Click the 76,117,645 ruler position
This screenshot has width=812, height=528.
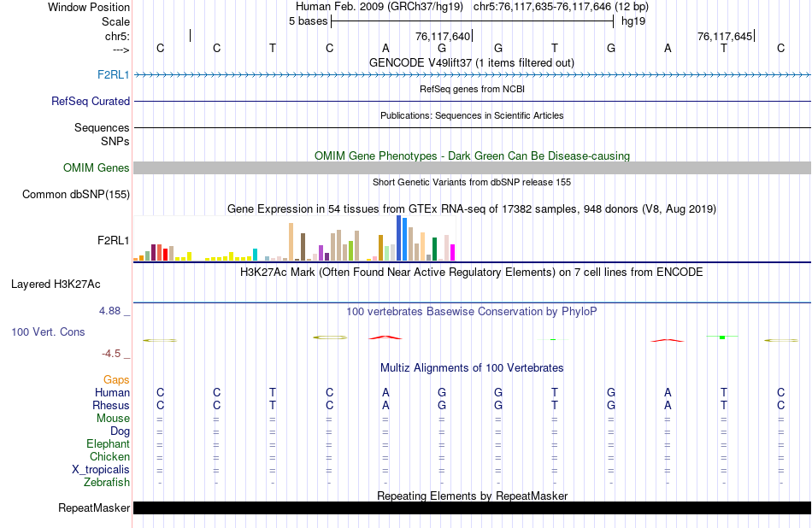[x=725, y=36]
